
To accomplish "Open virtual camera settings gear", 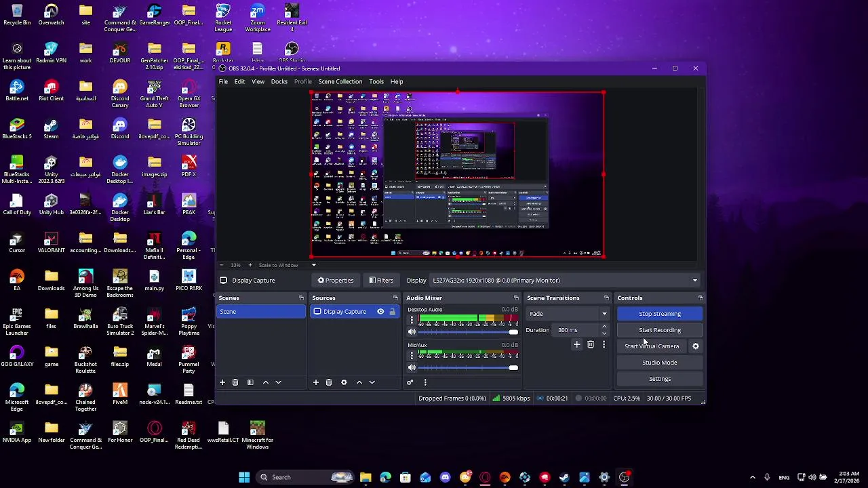I will coord(695,346).
